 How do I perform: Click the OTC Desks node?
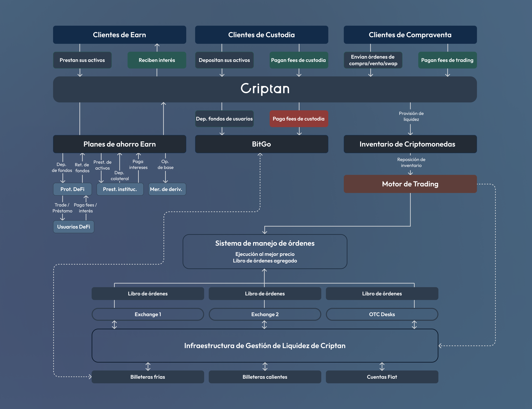pyautogui.click(x=382, y=314)
